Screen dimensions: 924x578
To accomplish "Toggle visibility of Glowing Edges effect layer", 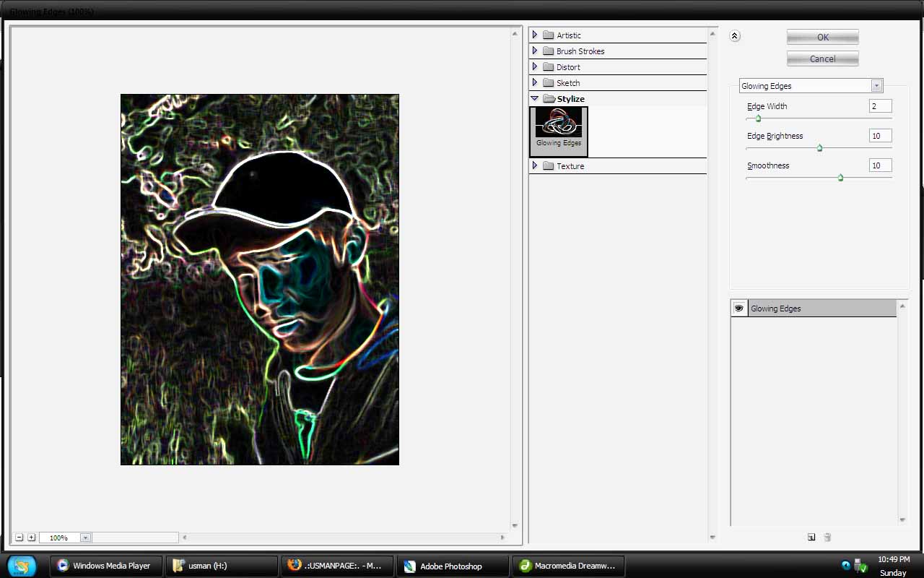I will [x=739, y=309].
